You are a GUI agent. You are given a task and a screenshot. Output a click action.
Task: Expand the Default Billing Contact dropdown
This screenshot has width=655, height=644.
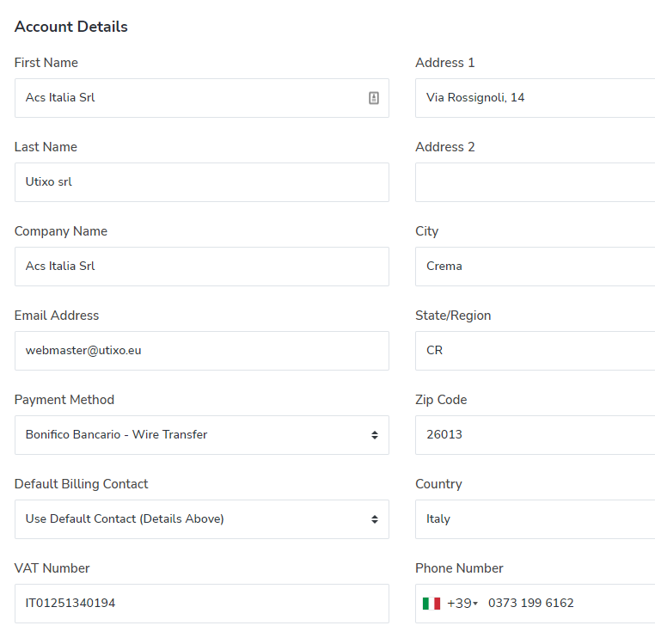(x=202, y=519)
